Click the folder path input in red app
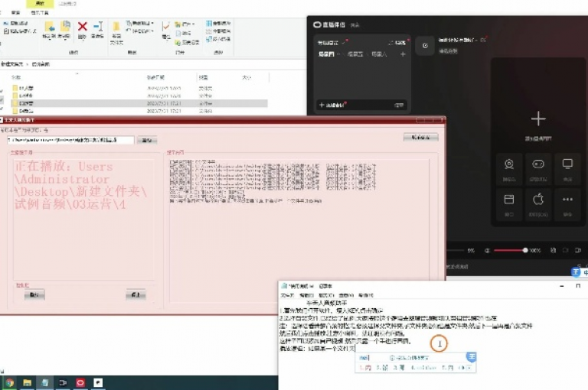 [x=70, y=140]
